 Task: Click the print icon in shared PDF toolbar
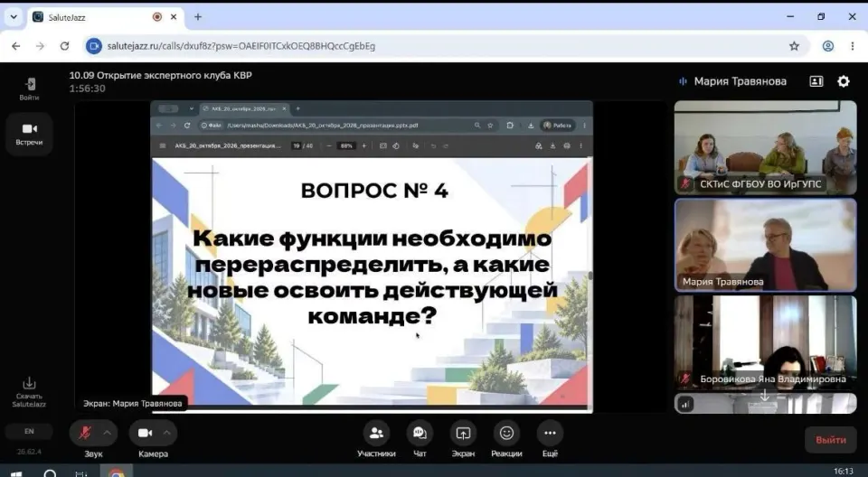[x=566, y=146]
